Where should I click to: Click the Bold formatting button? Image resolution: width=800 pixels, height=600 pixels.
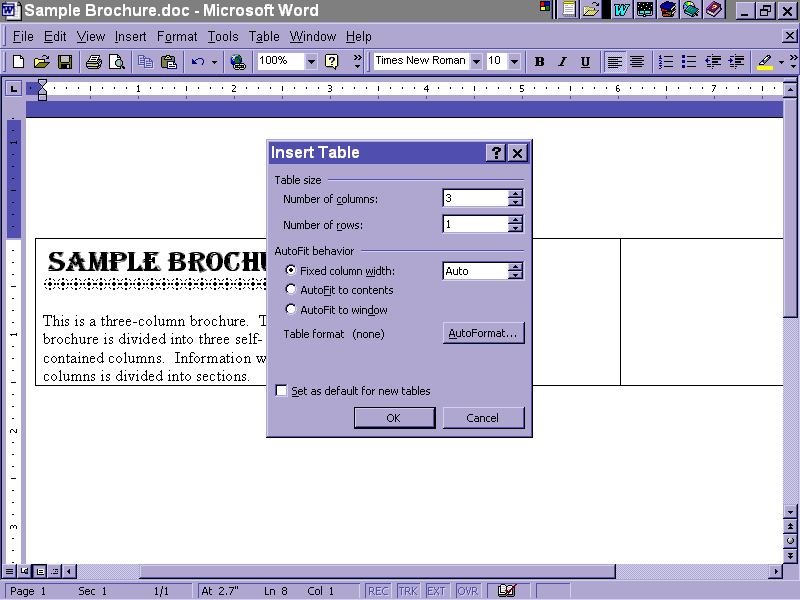coord(540,62)
